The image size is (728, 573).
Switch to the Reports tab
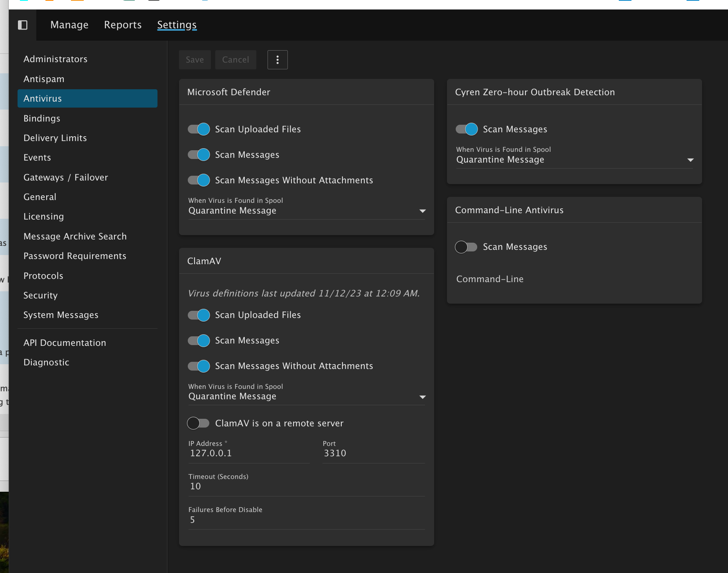(x=123, y=25)
